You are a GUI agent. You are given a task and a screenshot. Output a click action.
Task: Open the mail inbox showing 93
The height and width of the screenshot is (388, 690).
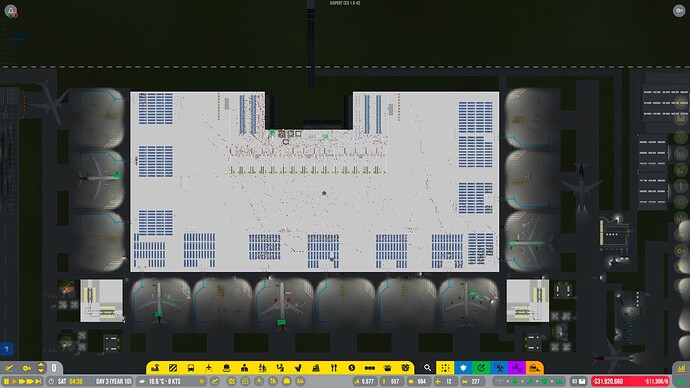click(x=578, y=381)
